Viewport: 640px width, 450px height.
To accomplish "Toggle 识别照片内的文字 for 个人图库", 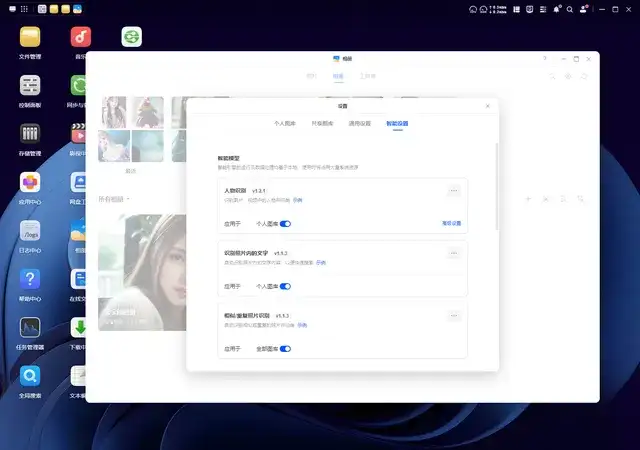I will 285,286.
